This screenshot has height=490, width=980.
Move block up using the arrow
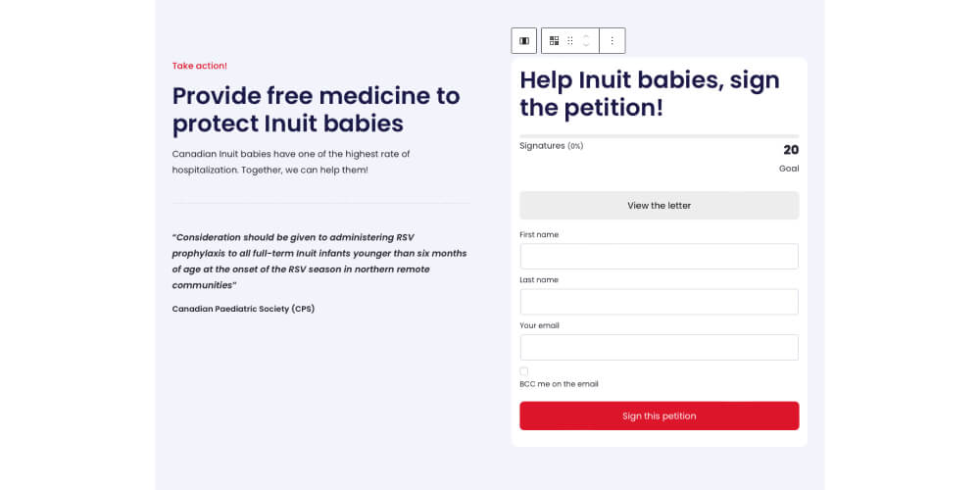(x=586, y=36)
